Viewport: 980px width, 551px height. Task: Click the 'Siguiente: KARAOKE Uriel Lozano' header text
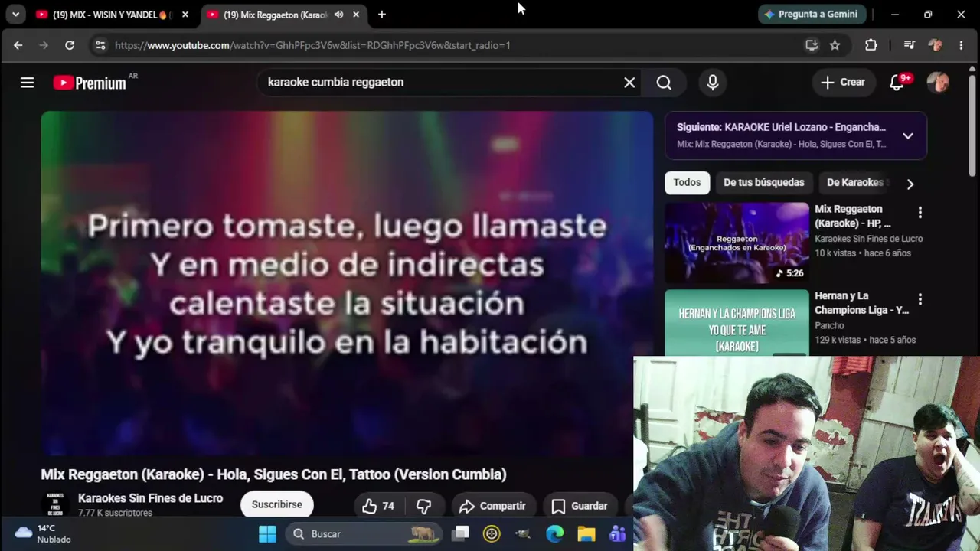click(781, 127)
